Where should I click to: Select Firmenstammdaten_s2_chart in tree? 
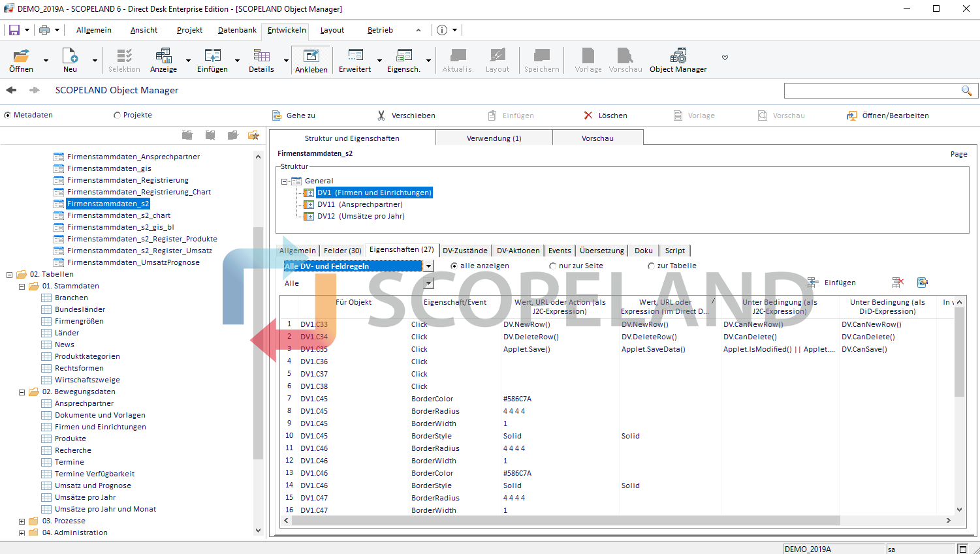tap(119, 215)
